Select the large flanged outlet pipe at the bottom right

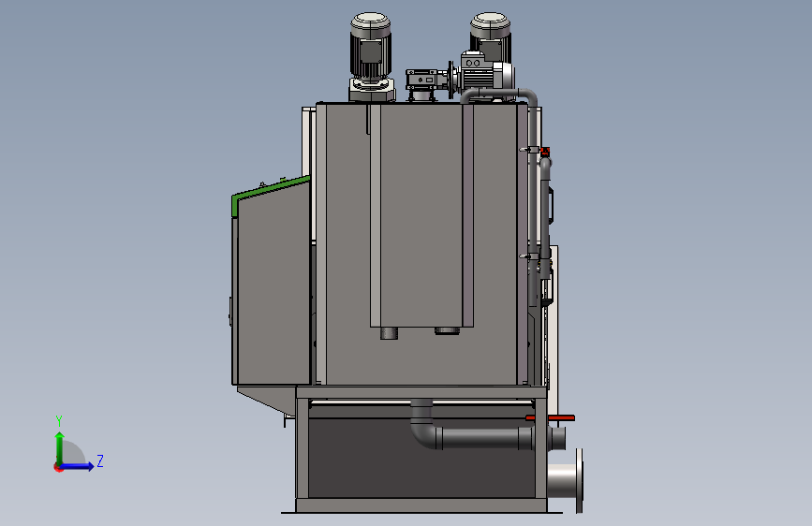tap(566, 480)
